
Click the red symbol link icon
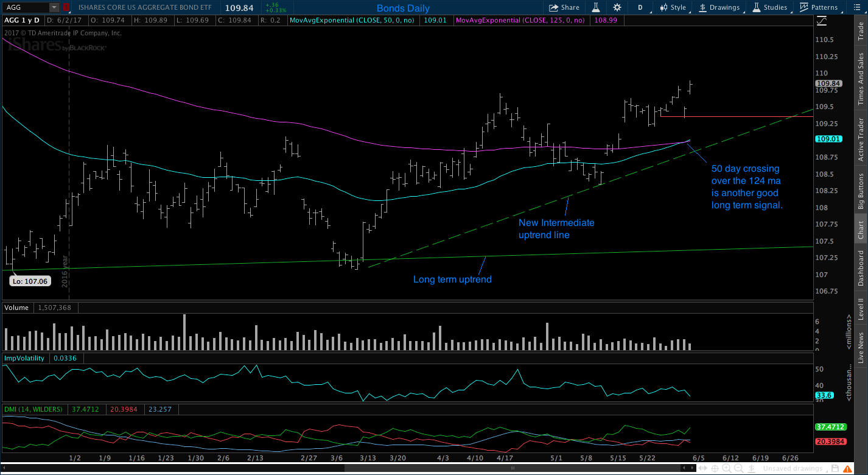pyautogui.click(x=66, y=7)
